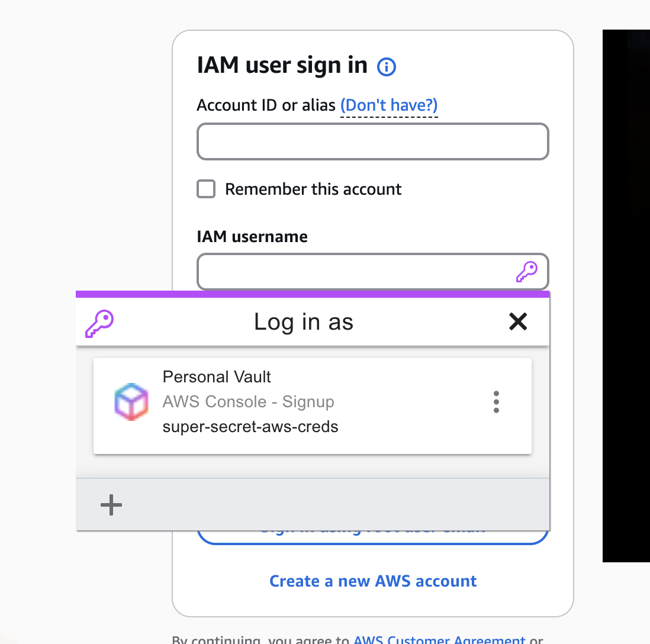This screenshot has height=644, width=650.
Task: Click the plus icon to add a login
Action: pyautogui.click(x=111, y=505)
